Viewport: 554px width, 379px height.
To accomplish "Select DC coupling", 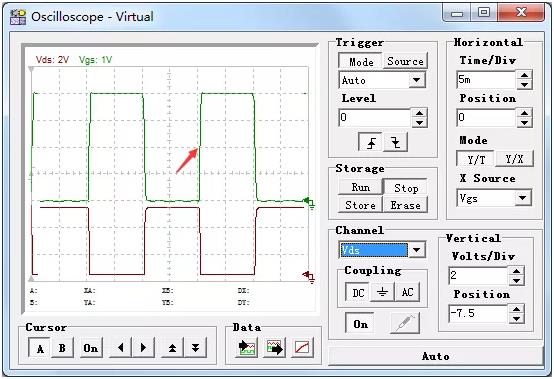I will pos(358,292).
